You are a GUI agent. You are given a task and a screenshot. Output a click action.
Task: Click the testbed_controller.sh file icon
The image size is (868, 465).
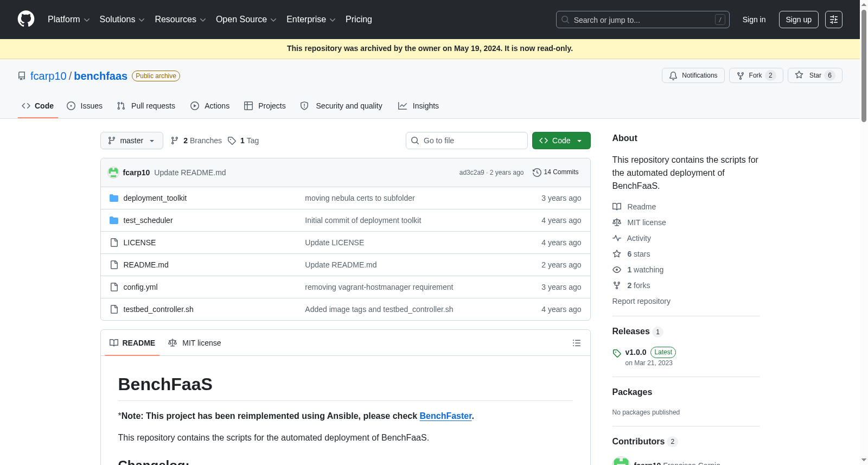click(114, 309)
